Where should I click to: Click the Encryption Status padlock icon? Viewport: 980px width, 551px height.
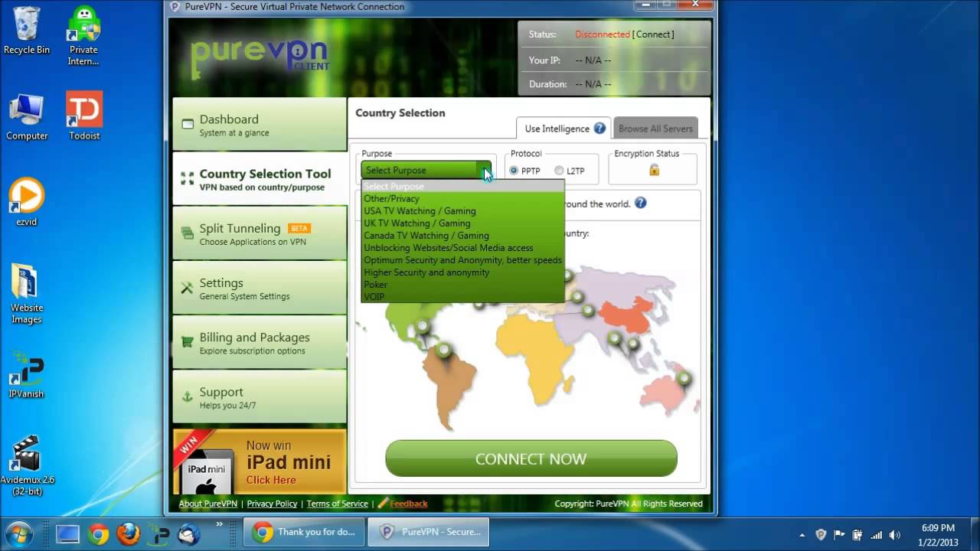coord(654,170)
